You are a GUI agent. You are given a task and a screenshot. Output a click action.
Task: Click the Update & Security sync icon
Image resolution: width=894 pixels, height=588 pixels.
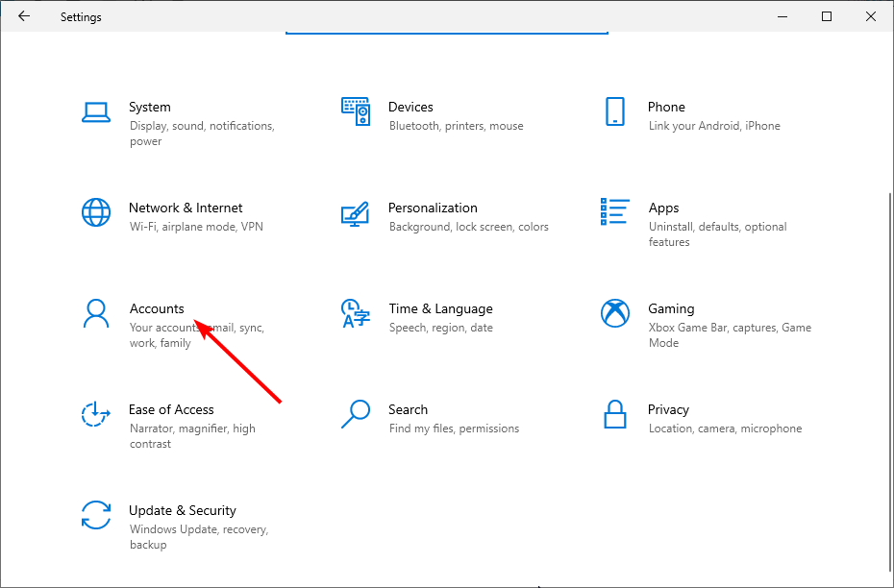point(96,515)
